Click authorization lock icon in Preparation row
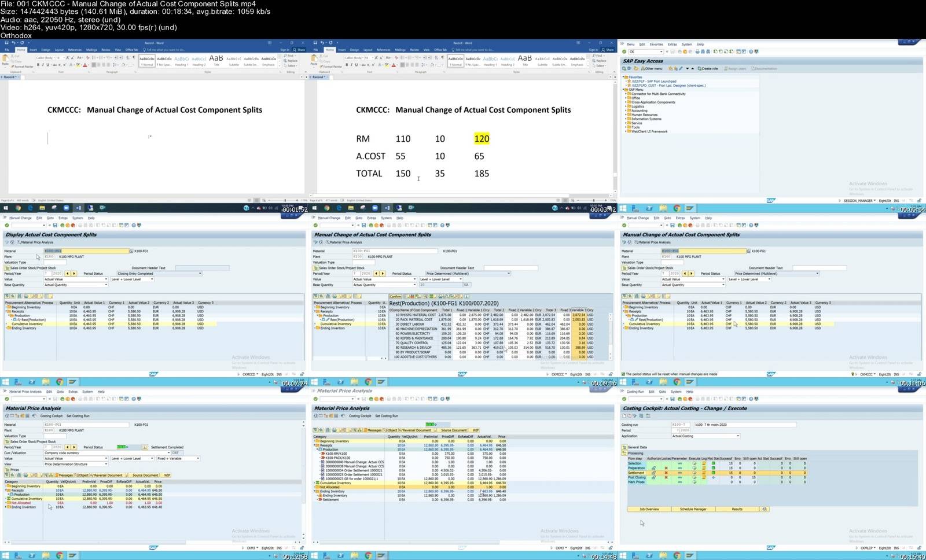The image size is (926, 560). (654, 468)
